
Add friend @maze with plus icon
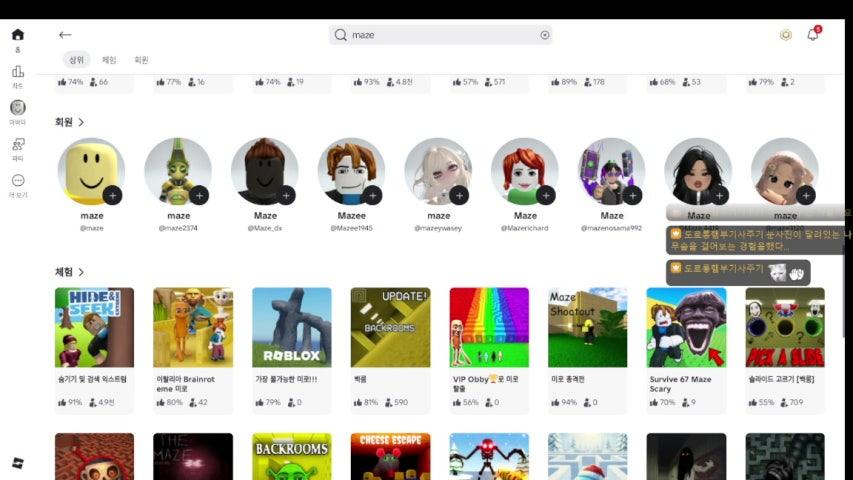(113, 195)
